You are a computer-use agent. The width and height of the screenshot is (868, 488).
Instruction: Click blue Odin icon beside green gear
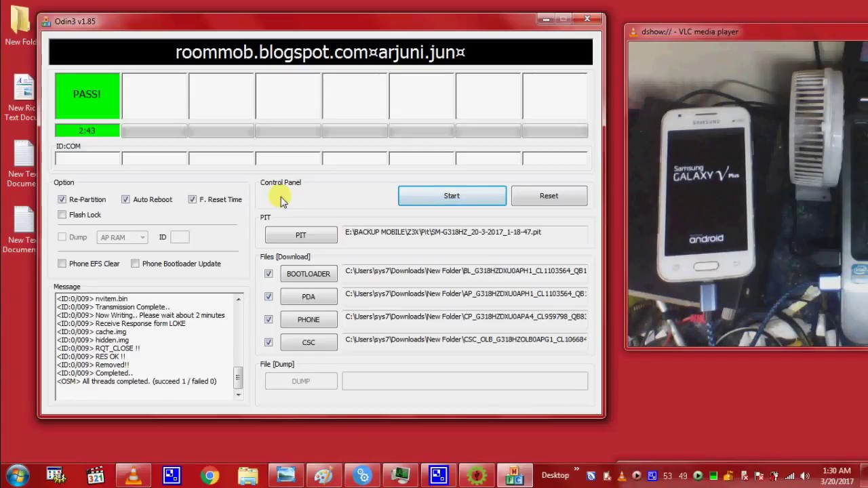pos(438,476)
